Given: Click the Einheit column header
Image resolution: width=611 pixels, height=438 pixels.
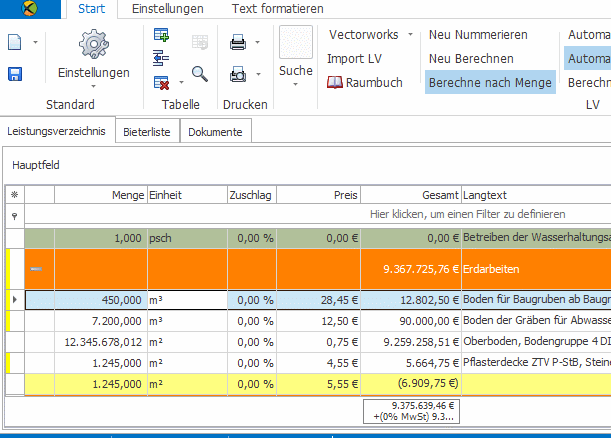Looking at the screenshot, I should [187, 195].
